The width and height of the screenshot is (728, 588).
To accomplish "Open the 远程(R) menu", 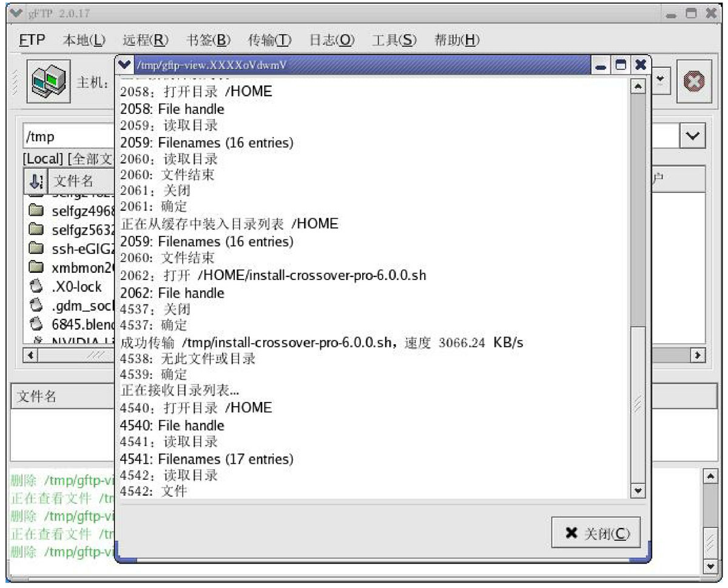I will point(146,40).
